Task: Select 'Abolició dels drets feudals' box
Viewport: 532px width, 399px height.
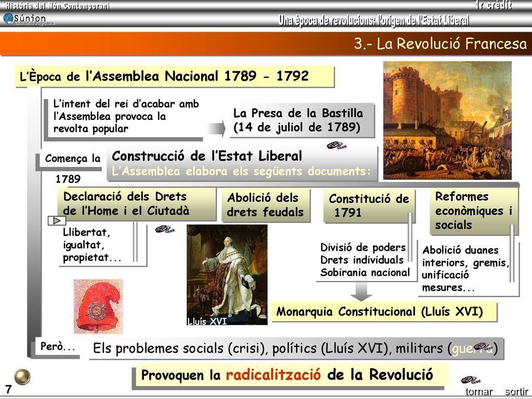Action: pos(265,205)
